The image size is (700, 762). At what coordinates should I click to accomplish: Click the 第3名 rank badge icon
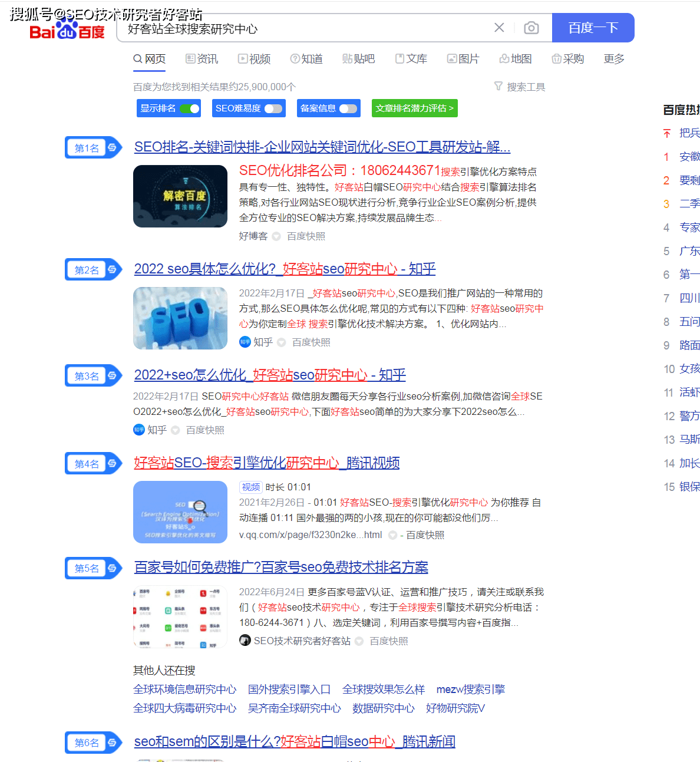(x=94, y=375)
